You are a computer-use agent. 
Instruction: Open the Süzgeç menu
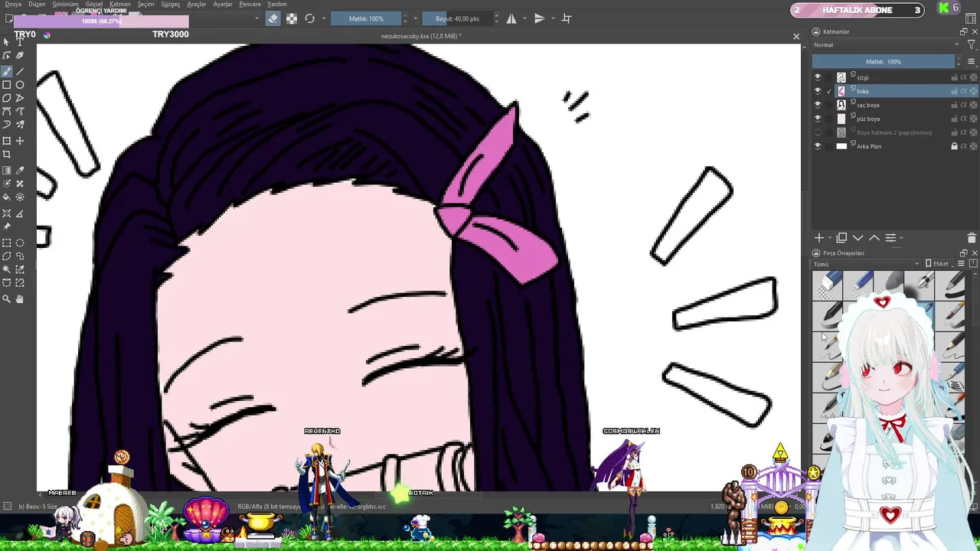(170, 4)
